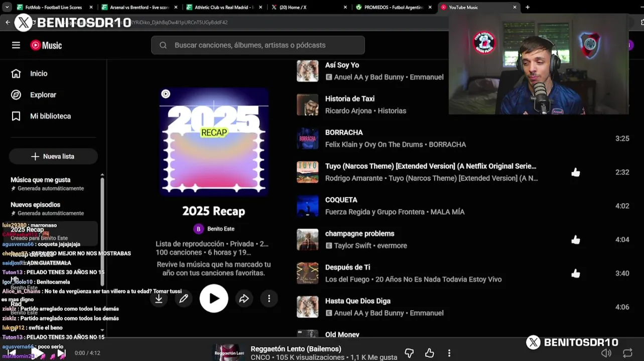Toggle like on Después de Ti
Viewport: 644px width, 361px height.
(576, 273)
